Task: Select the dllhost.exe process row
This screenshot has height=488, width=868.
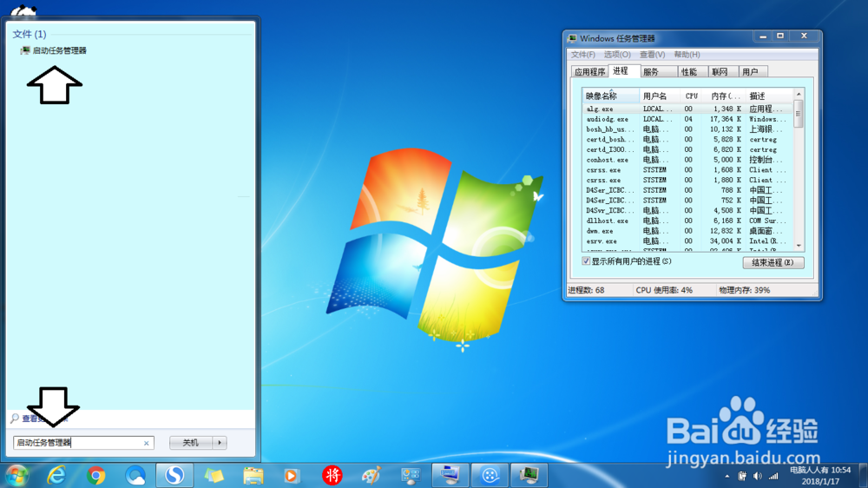Action: 687,221
